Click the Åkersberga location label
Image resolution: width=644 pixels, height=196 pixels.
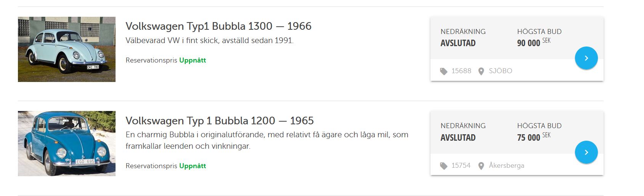tap(506, 165)
